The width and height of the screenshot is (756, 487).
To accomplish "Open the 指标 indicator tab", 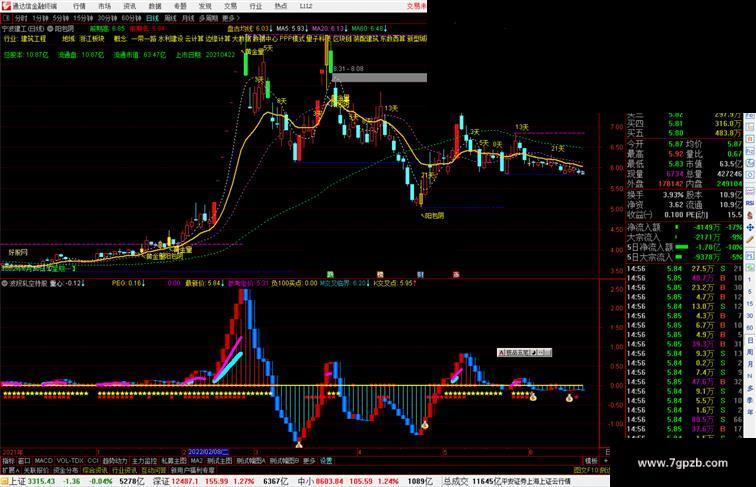I will point(8,461).
